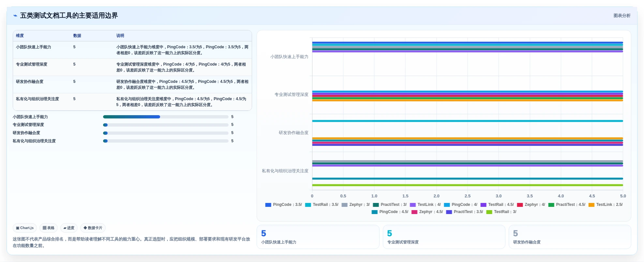The height and width of the screenshot is (262, 644).
Task: Select the 小团队快速上手能力 table row name cell
Action: (34, 47)
